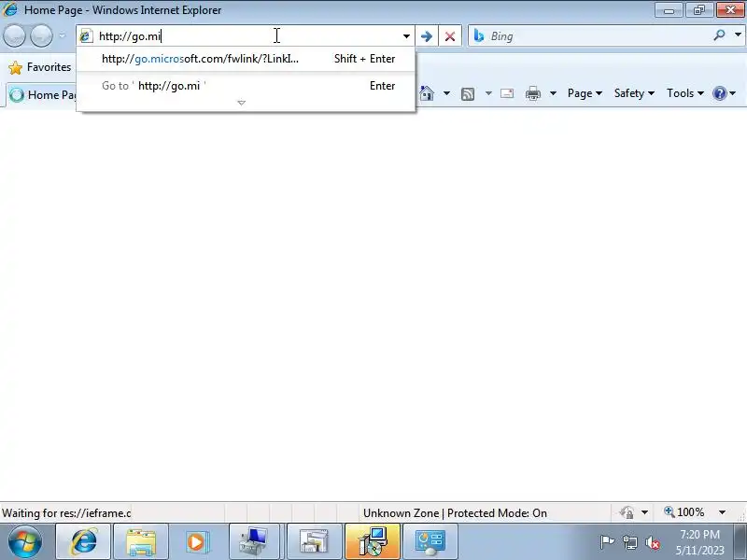Open the Page menu
Image resolution: width=747 pixels, height=560 pixels.
coord(585,93)
